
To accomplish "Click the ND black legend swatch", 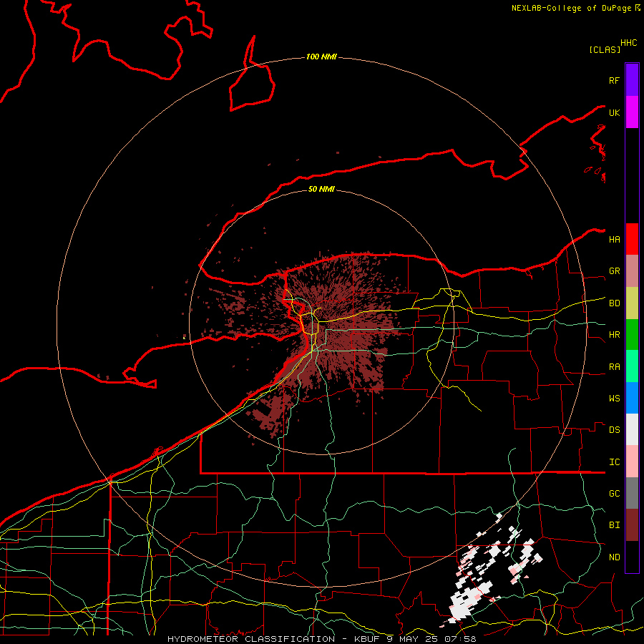I will (x=632, y=557).
